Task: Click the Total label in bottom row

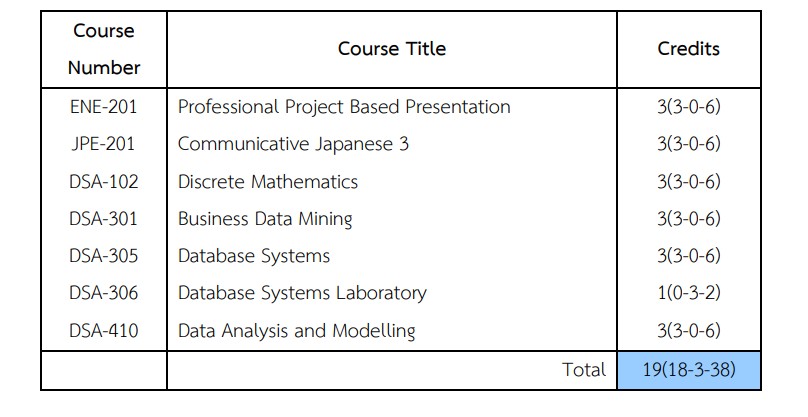Action: [x=584, y=370]
